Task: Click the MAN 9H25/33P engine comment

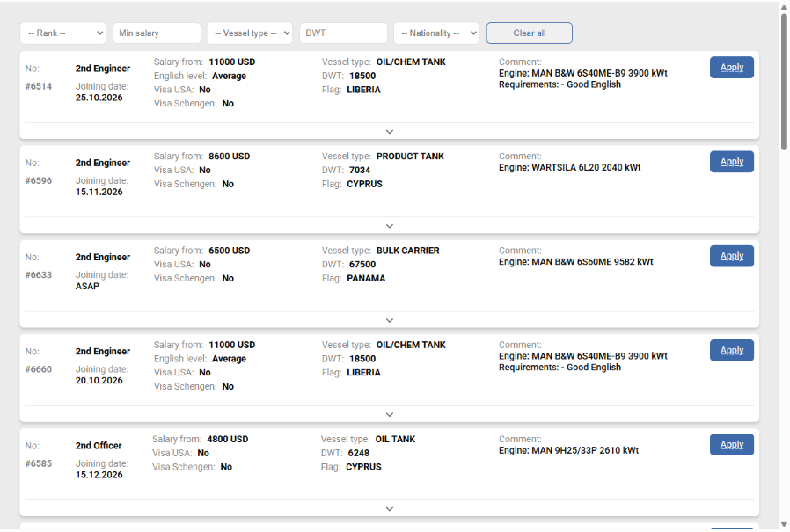Action: [x=569, y=450]
